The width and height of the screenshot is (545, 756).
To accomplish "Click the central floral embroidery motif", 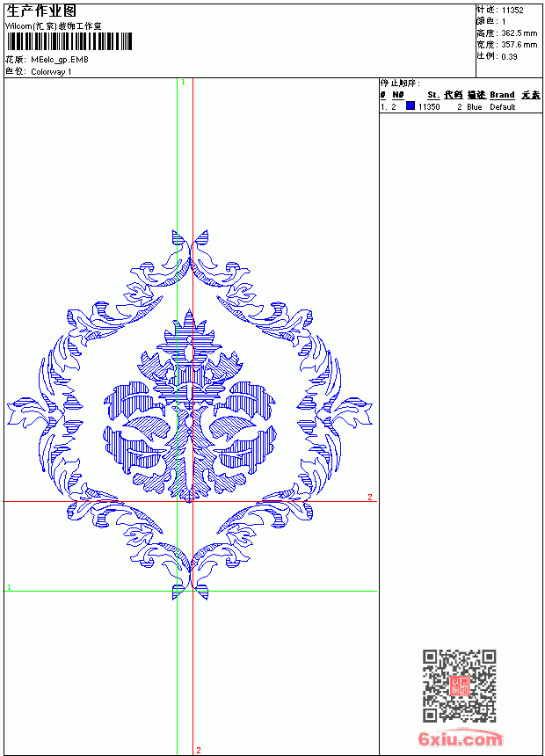I will [x=190, y=406].
